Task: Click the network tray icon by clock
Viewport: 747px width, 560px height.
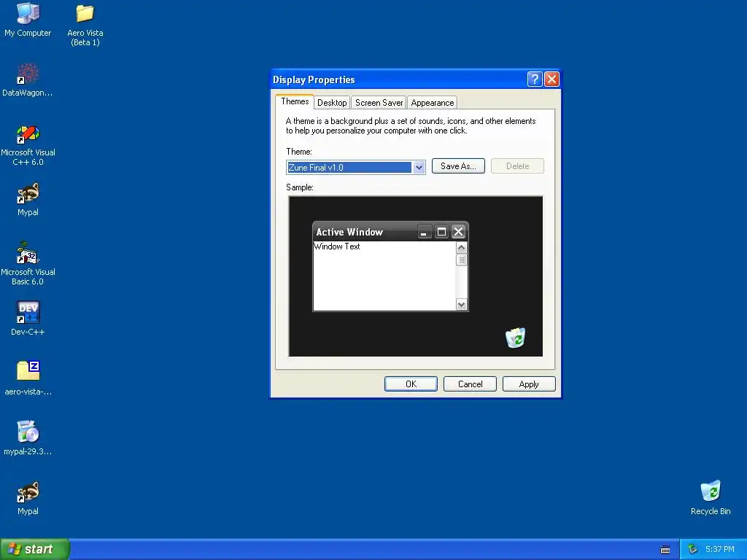Action: tap(692, 549)
